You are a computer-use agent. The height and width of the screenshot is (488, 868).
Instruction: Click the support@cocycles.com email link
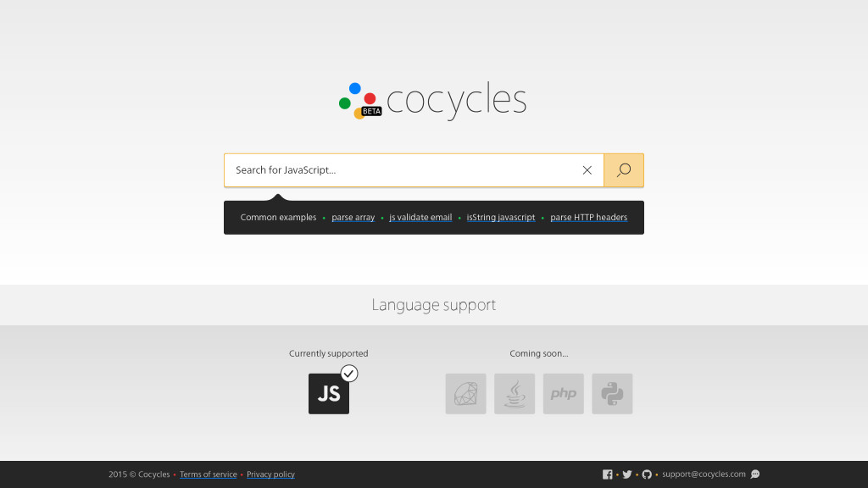pyautogui.click(x=704, y=474)
